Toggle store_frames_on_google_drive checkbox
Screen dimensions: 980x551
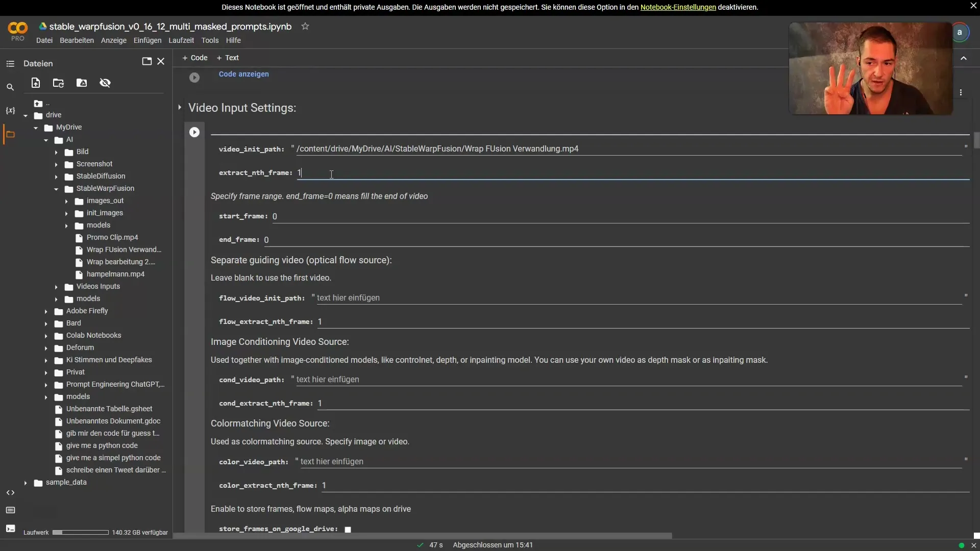[347, 528]
